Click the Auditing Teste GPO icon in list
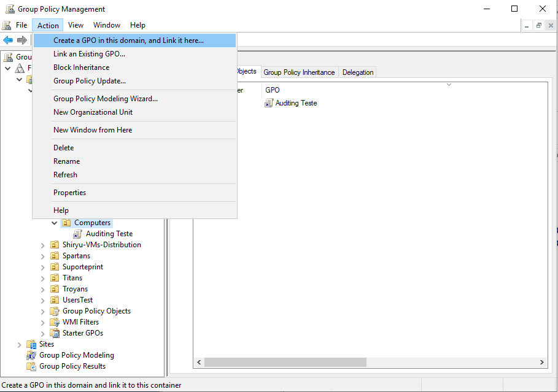 coord(269,103)
